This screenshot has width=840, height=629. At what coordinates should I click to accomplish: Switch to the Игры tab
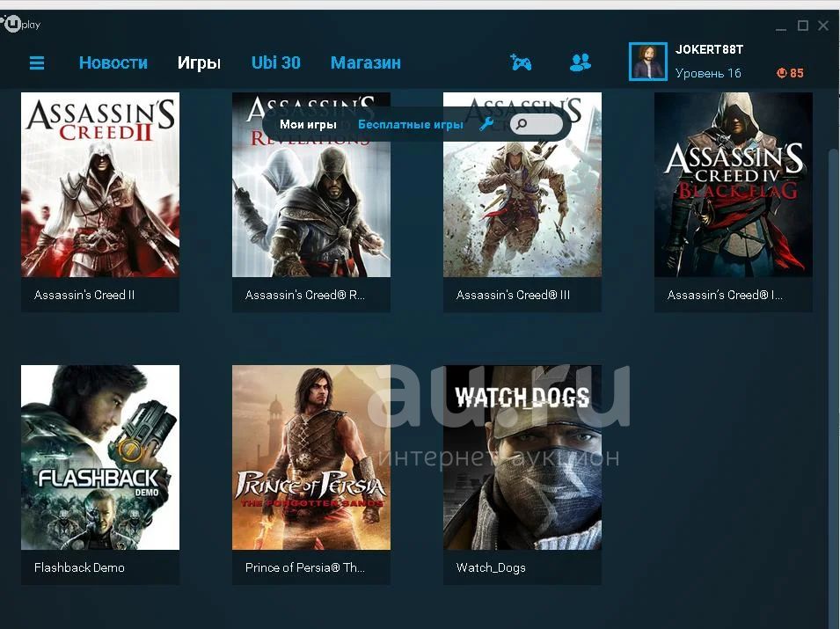(x=199, y=63)
